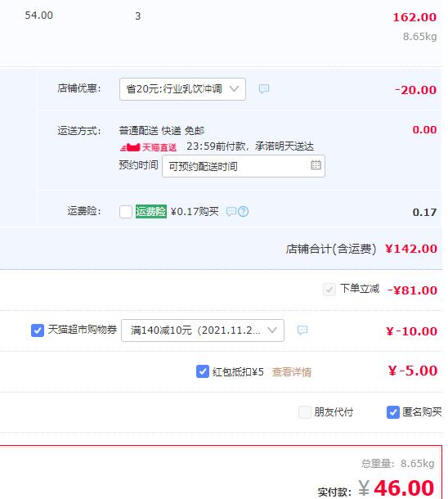Click the 可预约配送时间 input field
Image resolution: width=448 pixels, height=499 pixels.
click(x=244, y=166)
